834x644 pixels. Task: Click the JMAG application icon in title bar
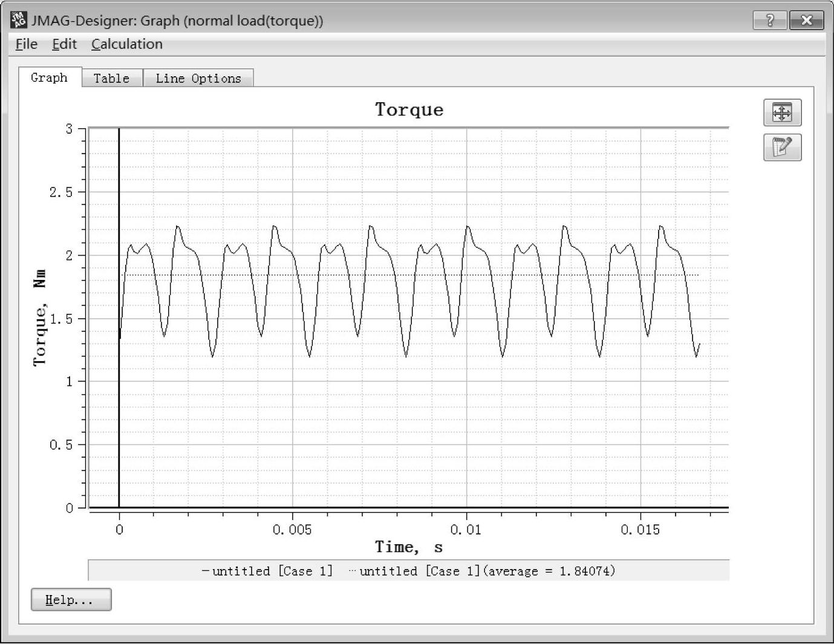[x=19, y=20]
